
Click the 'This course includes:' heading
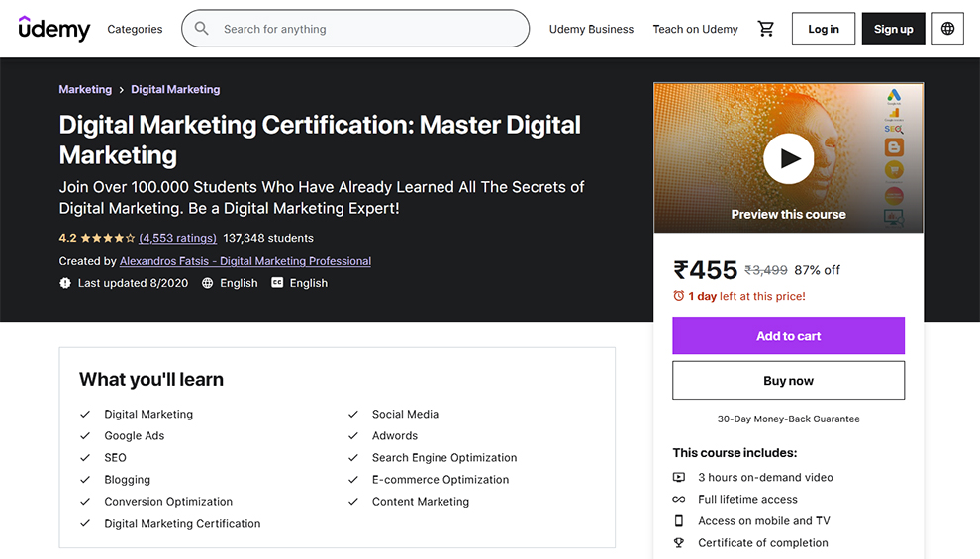click(735, 453)
